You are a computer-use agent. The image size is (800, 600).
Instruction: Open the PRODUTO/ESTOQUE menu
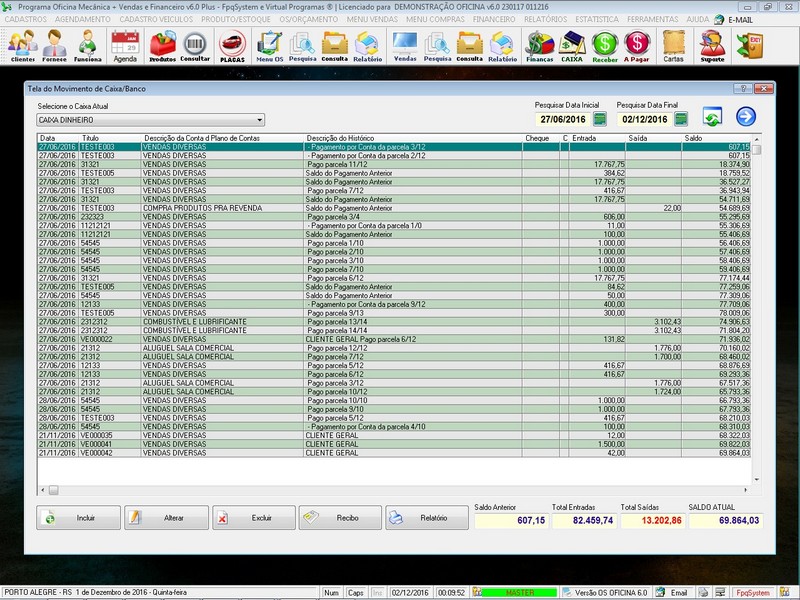tap(236, 19)
